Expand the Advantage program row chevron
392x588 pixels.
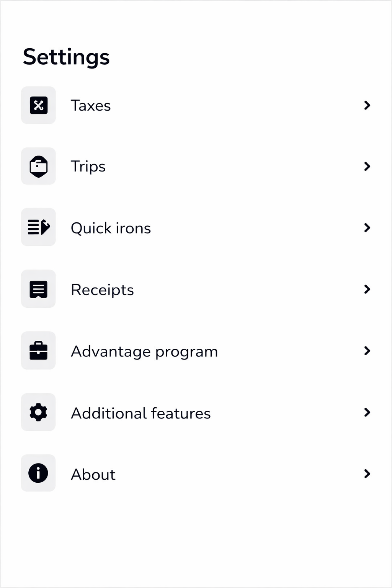[x=367, y=351]
